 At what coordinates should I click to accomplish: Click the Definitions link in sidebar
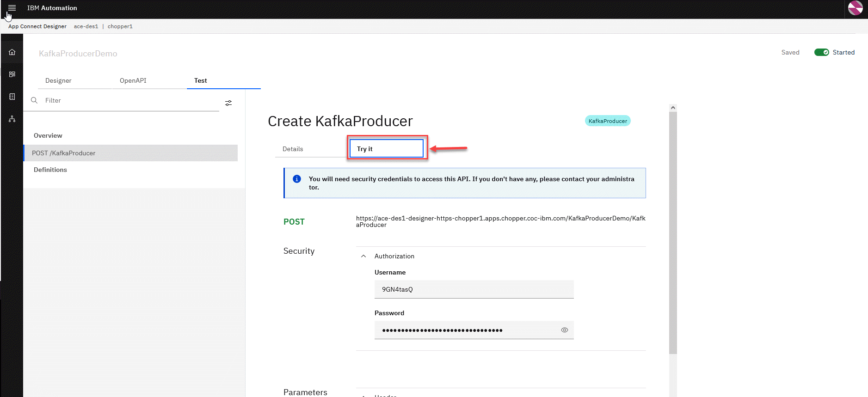click(50, 170)
